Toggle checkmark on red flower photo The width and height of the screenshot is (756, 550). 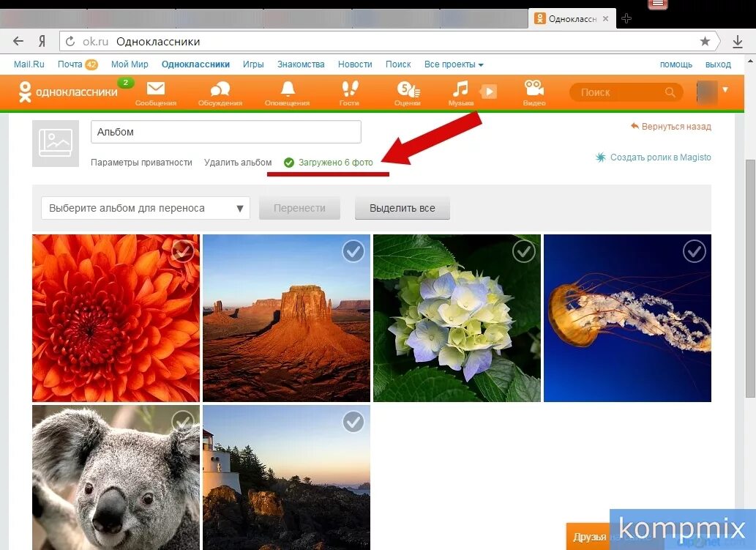[x=183, y=251]
